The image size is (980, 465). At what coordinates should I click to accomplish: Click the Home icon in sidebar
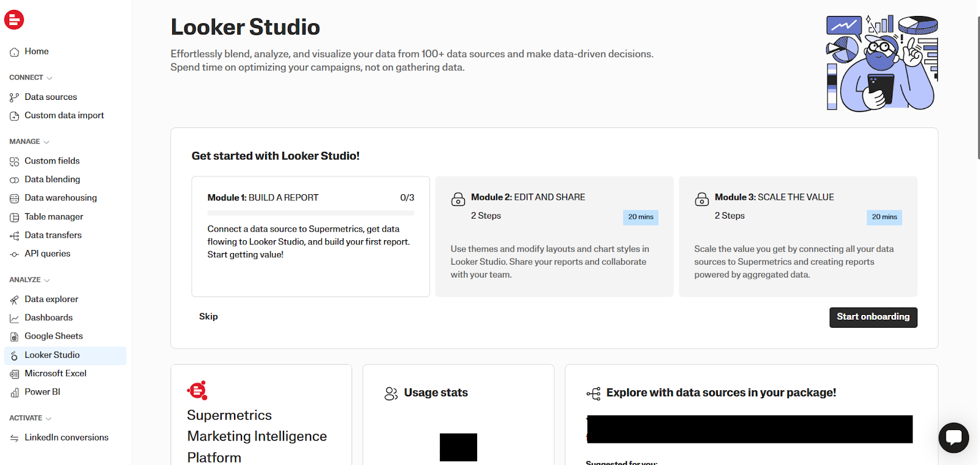[x=14, y=52]
